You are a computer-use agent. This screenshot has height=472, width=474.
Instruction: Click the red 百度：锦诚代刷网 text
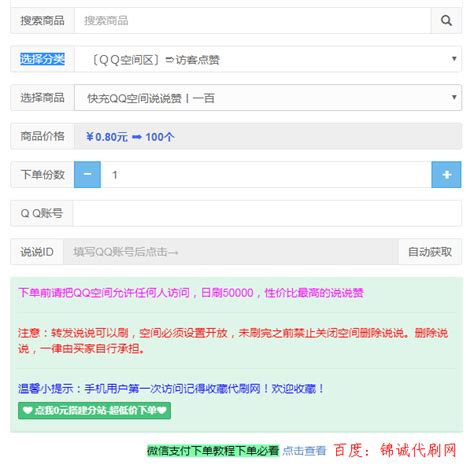tap(395, 450)
